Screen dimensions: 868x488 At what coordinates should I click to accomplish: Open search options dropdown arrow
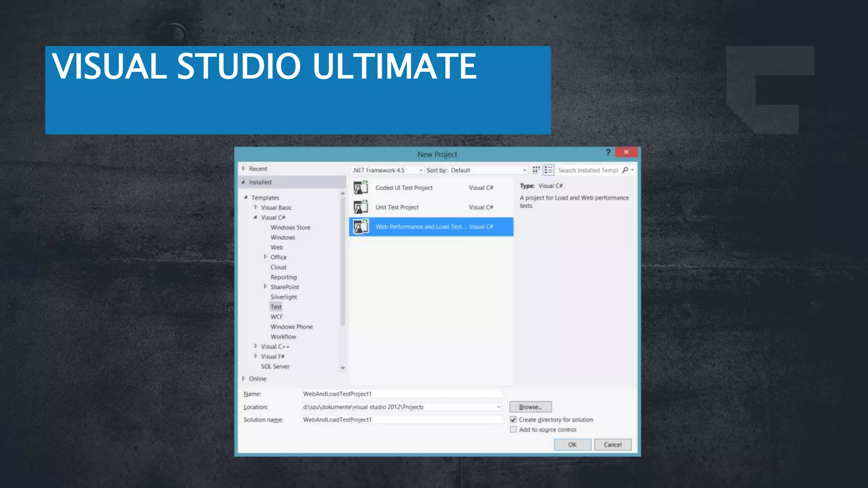pyautogui.click(x=632, y=170)
